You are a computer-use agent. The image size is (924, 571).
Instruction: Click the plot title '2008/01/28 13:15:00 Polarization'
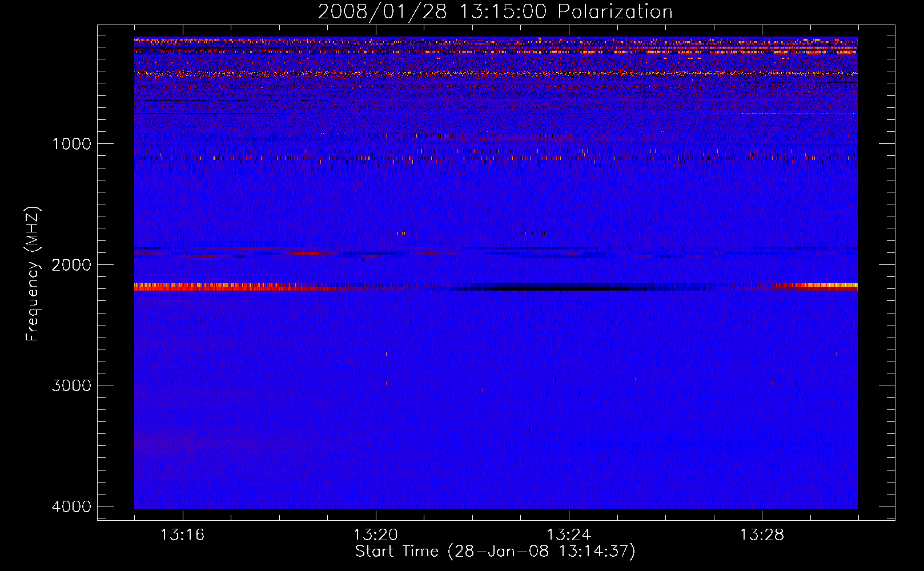(x=495, y=11)
